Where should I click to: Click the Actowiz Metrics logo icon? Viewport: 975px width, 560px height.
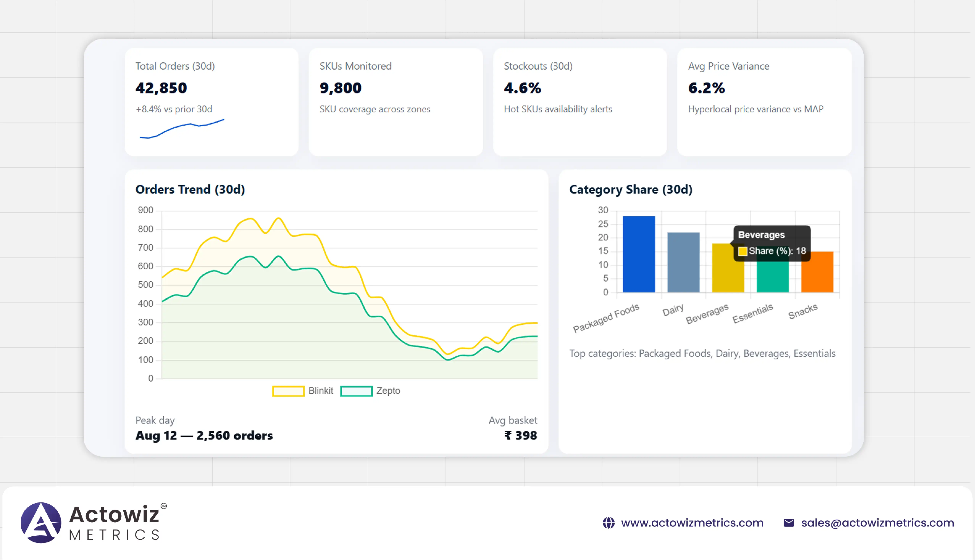41,522
